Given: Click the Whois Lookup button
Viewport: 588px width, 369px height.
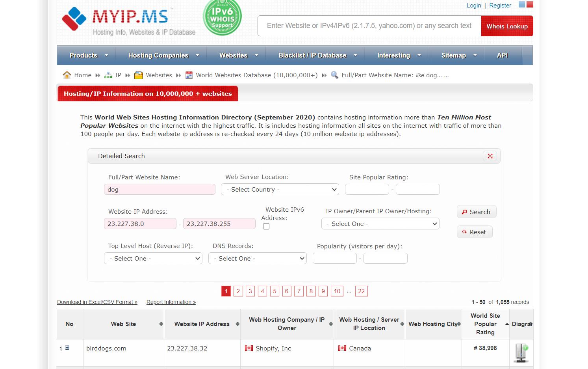Looking at the screenshot, I should click(x=507, y=26).
